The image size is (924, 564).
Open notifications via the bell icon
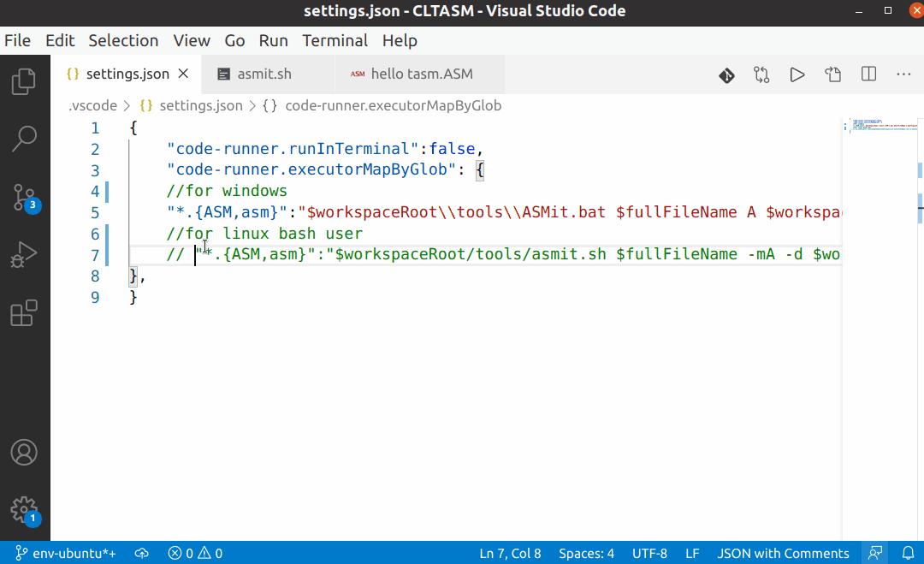click(909, 553)
